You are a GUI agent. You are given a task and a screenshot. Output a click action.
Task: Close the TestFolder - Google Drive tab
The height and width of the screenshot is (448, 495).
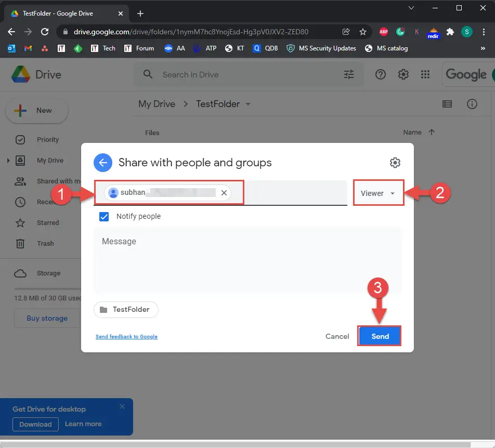(x=120, y=14)
